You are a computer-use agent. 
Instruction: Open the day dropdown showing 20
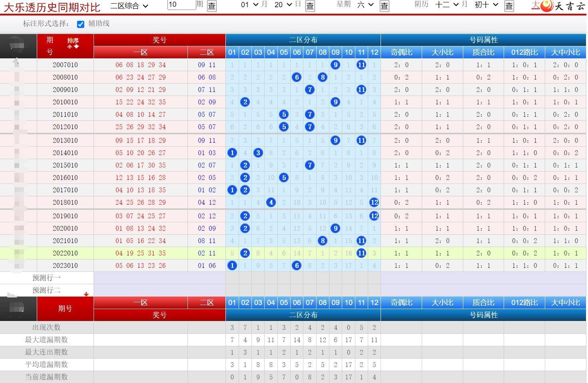(x=283, y=5)
